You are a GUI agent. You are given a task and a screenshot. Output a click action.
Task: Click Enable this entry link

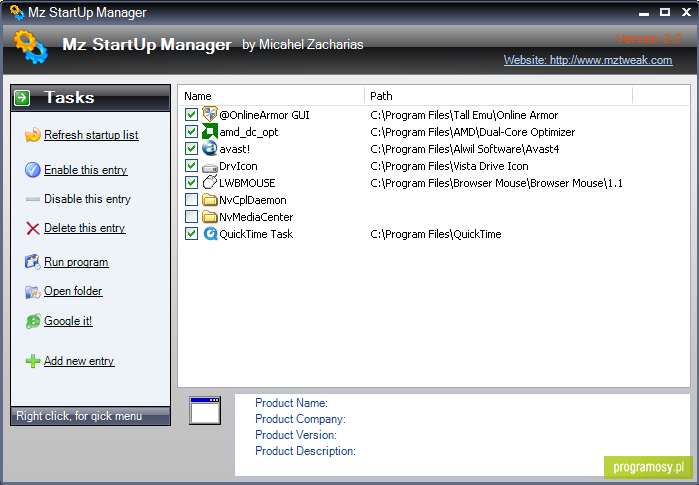(86, 170)
